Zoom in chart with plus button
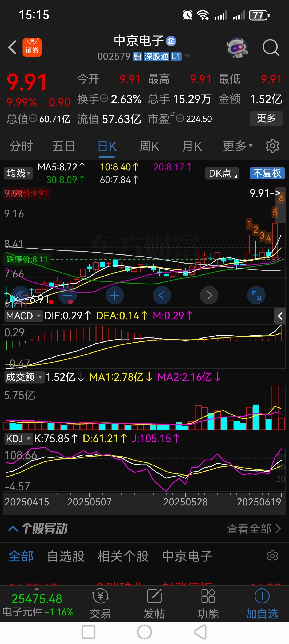The image size is (289, 644). click(x=115, y=295)
